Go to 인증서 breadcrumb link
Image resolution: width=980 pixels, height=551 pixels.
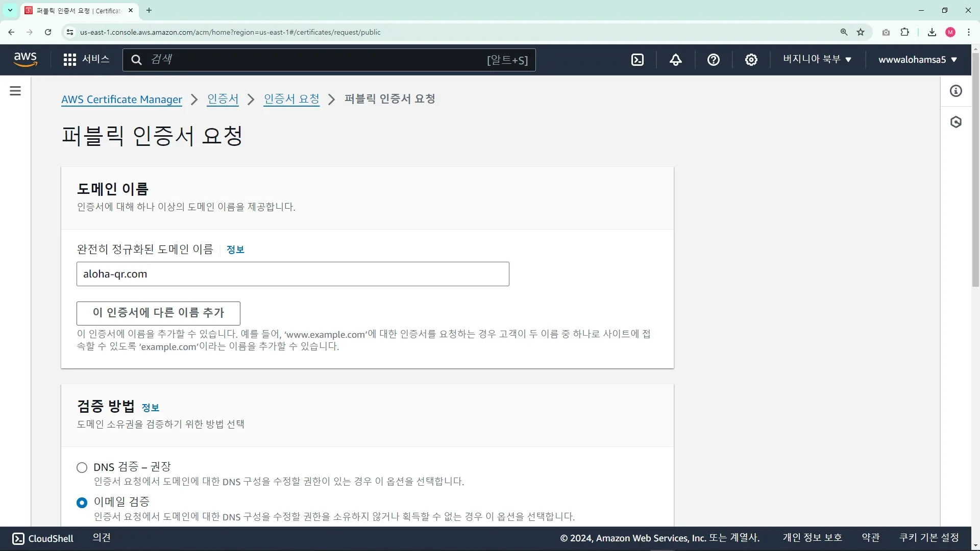[223, 99]
